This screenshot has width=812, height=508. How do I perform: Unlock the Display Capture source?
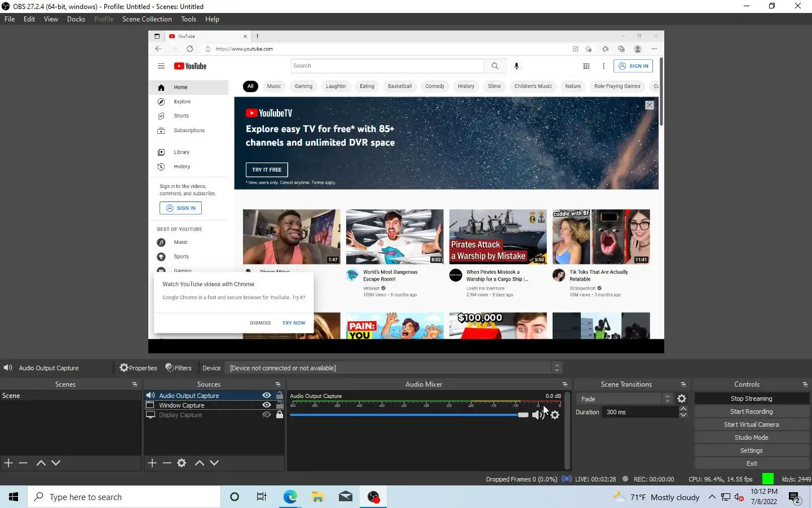click(x=280, y=415)
